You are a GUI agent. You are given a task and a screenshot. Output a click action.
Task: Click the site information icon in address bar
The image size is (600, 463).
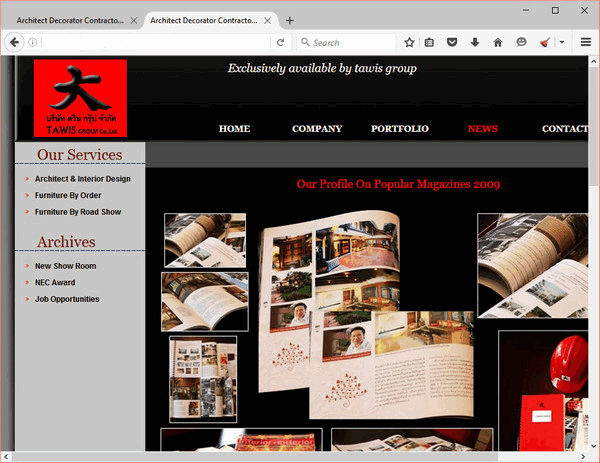pos(33,42)
